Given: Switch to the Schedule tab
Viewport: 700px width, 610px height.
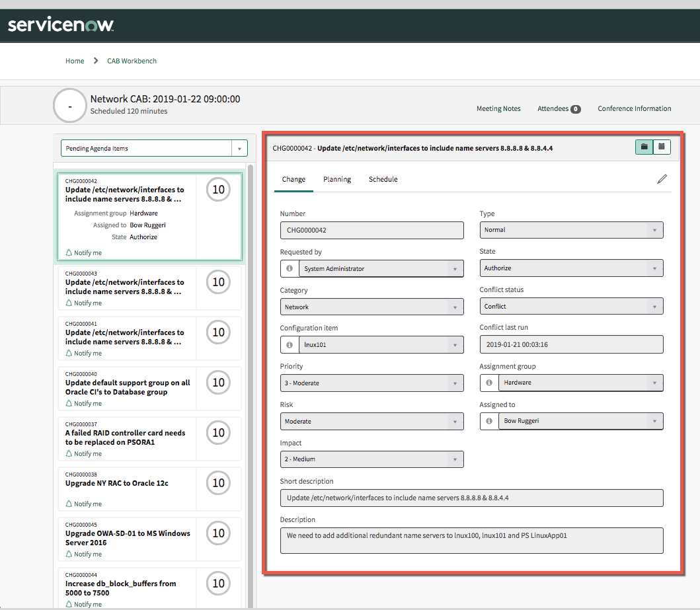Looking at the screenshot, I should point(383,179).
